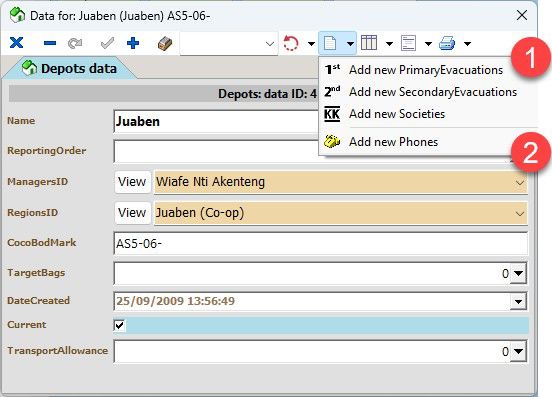Open the TargetBags dropdown arrow
This screenshot has width=552, height=397.
[518, 273]
